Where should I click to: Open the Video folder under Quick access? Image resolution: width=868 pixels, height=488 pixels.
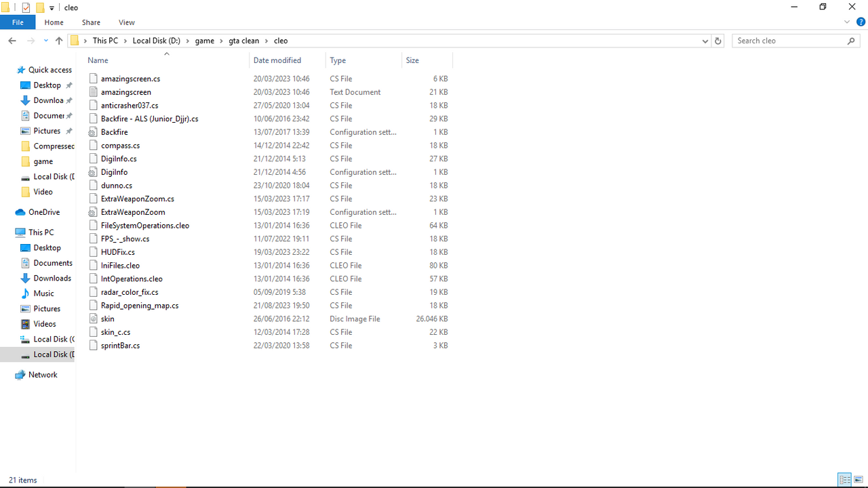coord(43,192)
